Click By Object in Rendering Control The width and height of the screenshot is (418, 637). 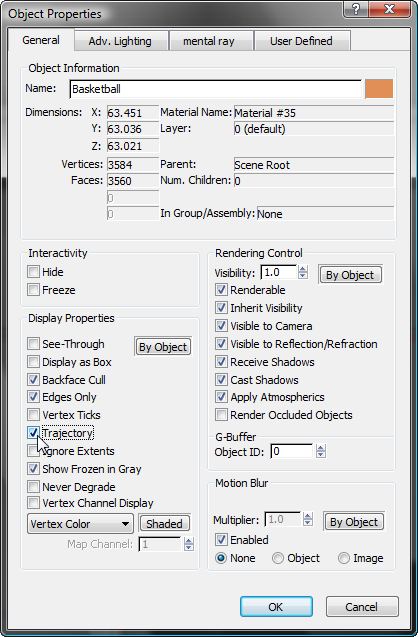coord(350,275)
